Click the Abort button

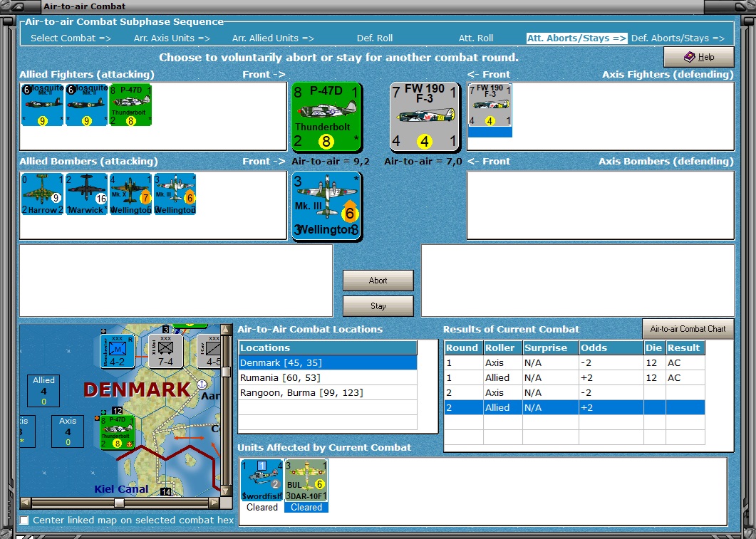click(x=378, y=281)
